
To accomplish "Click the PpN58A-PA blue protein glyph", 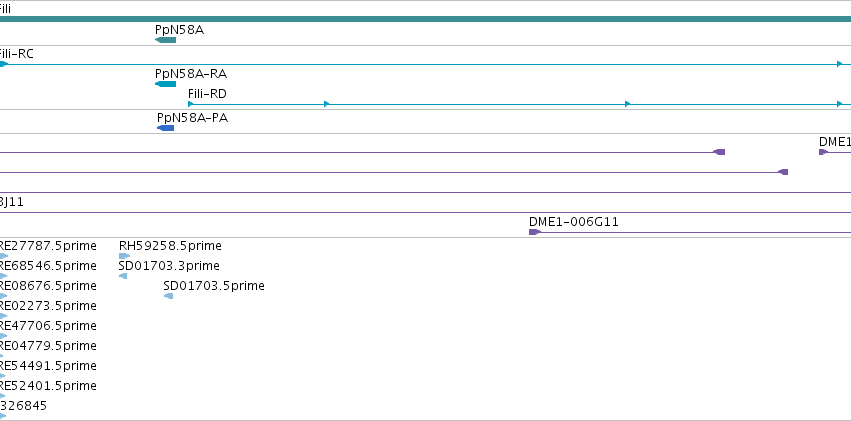I will pyautogui.click(x=166, y=128).
